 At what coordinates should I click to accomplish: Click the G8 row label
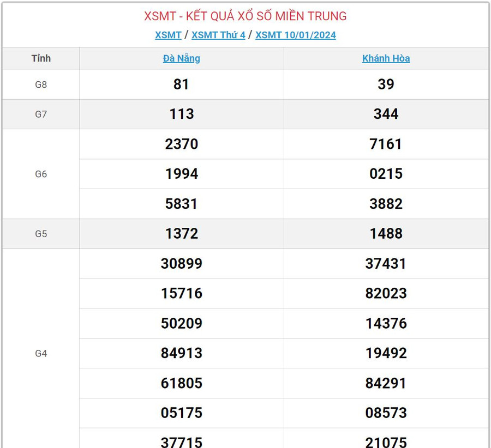coord(41,84)
